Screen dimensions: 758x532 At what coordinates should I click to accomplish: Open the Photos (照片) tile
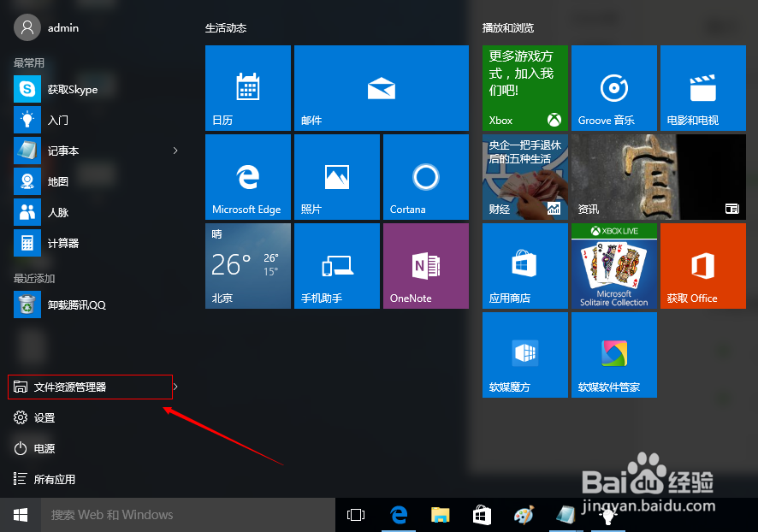point(337,177)
